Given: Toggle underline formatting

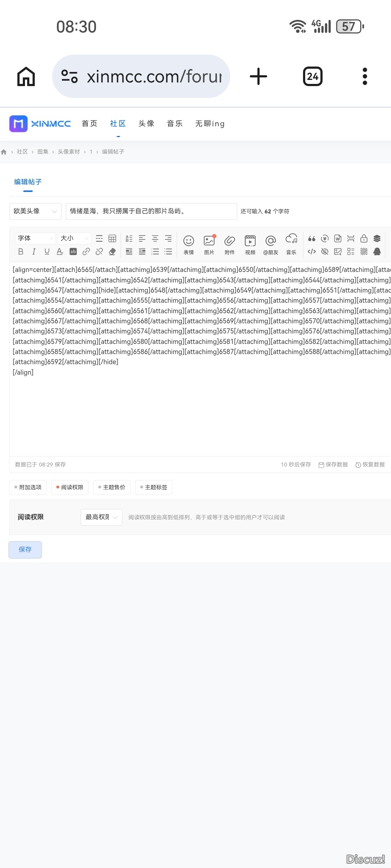Looking at the screenshot, I should 47,251.
